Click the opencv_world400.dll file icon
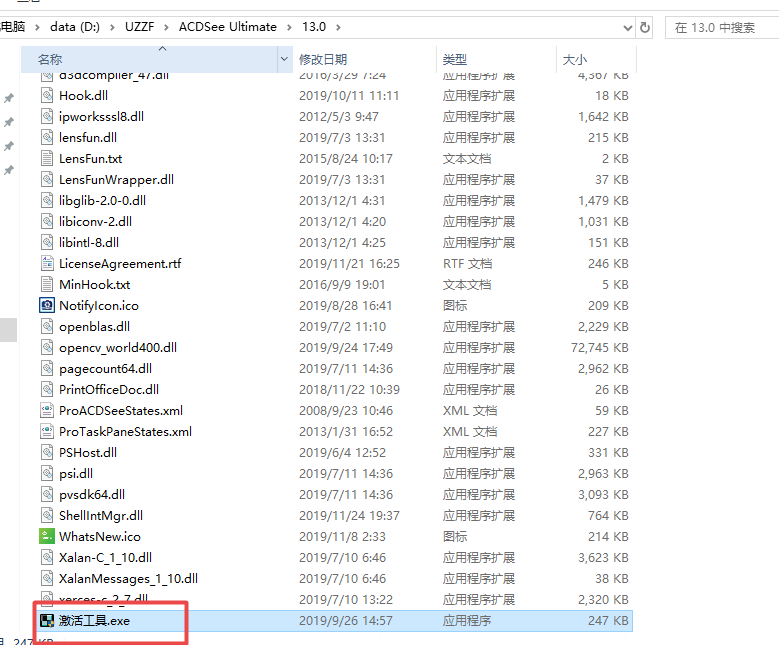Viewport: 779px width, 645px height. pyautogui.click(x=47, y=348)
